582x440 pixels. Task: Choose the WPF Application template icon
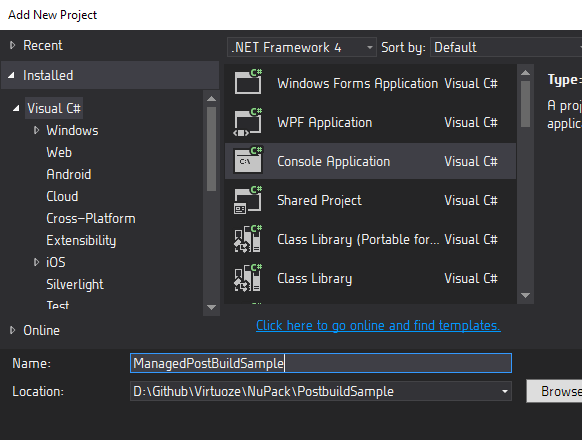click(x=248, y=121)
